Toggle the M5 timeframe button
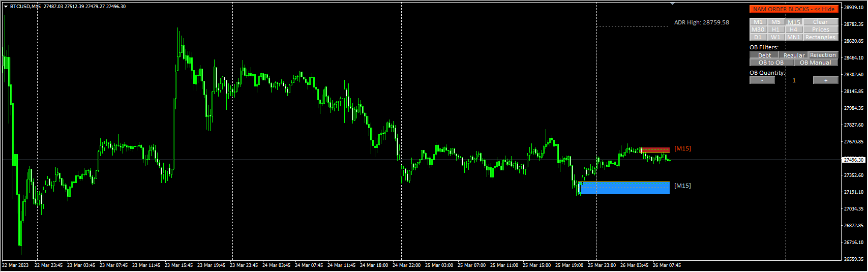Viewport: 868px width, 272px height. point(776,22)
